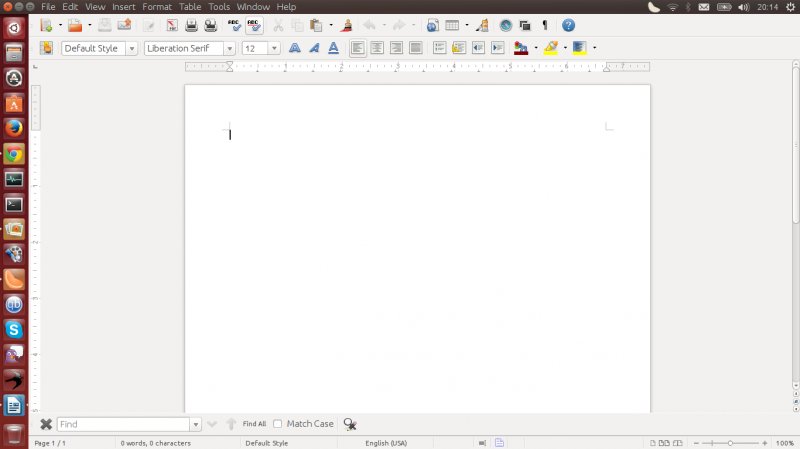Click English (USA) language in status bar

(386, 443)
